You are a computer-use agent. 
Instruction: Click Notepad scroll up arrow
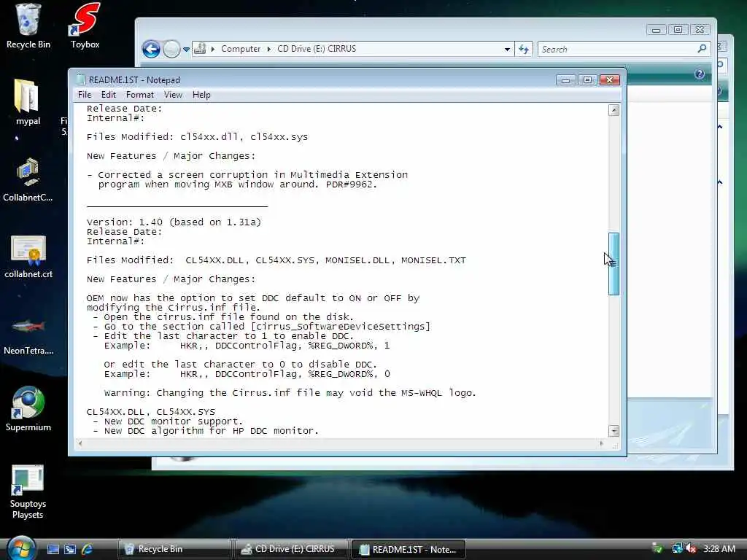point(614,110)
